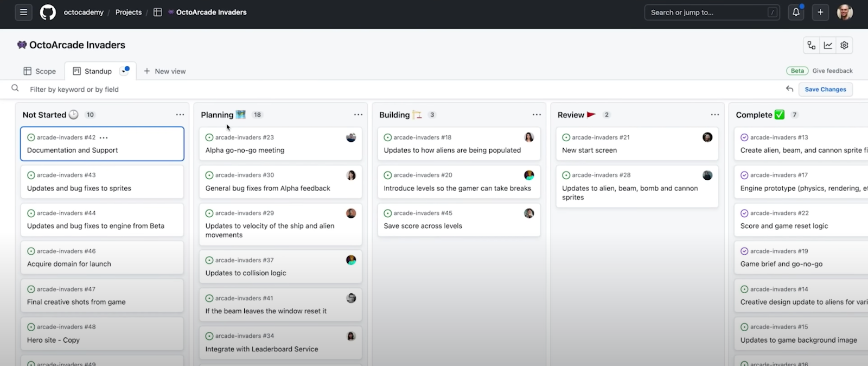Click open status icon on arcade-invaders #18
This screenshot has height=366, width=868.
coord(387,137)
